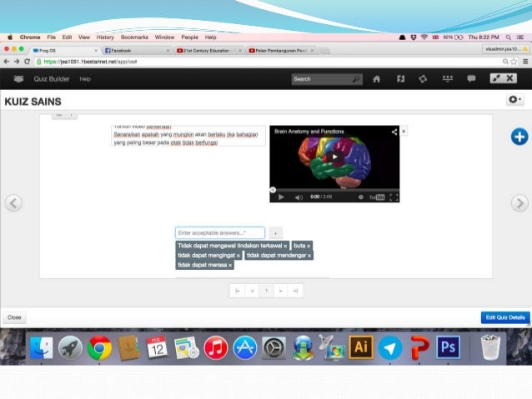The height and width of the screenshot is (399, 532).
Task: Toggle the app fullscreen expand icon
Action: [497, 78]
